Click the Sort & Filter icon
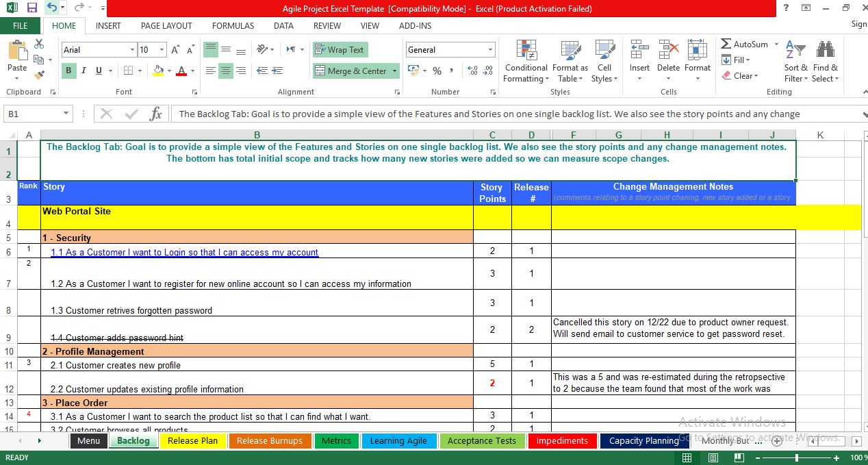 tap(795, 51)
